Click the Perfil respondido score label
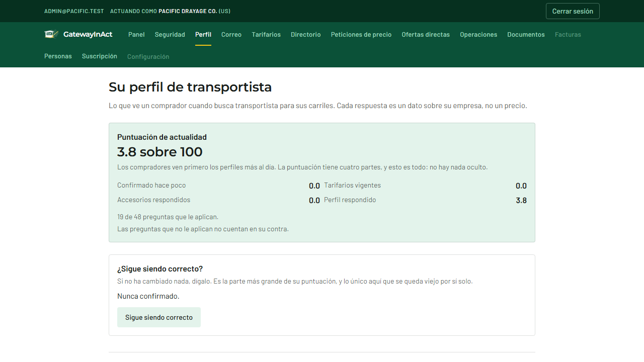644x362 pixels. tap(350, 200)
